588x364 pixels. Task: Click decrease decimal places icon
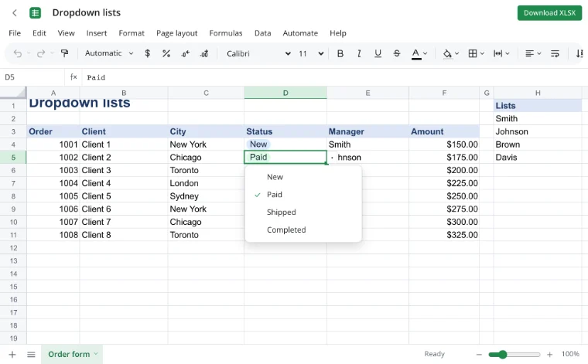click(185, 53)
